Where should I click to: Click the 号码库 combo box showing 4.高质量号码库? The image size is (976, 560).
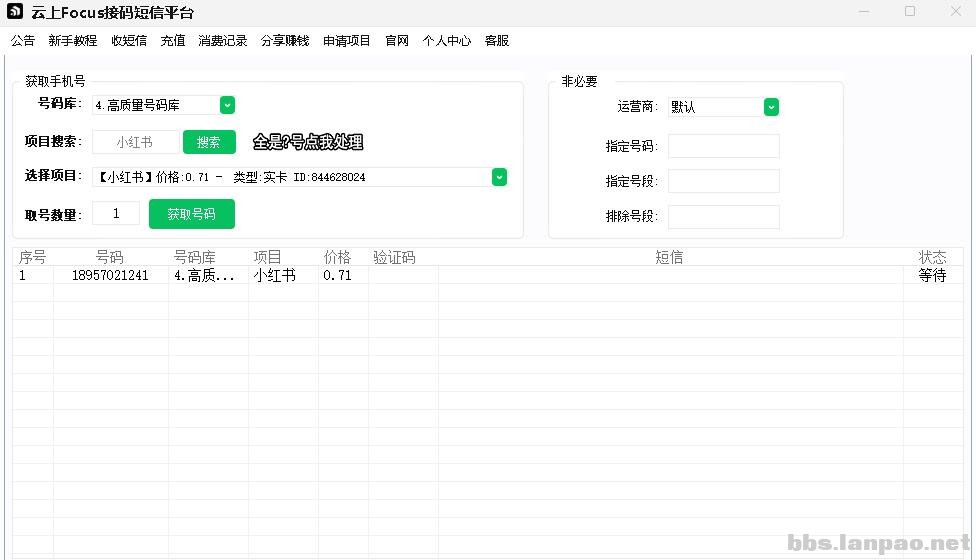[164, 105]
